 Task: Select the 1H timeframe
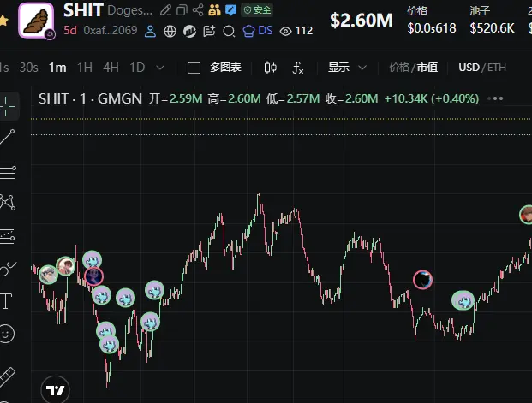click(85, 68)
